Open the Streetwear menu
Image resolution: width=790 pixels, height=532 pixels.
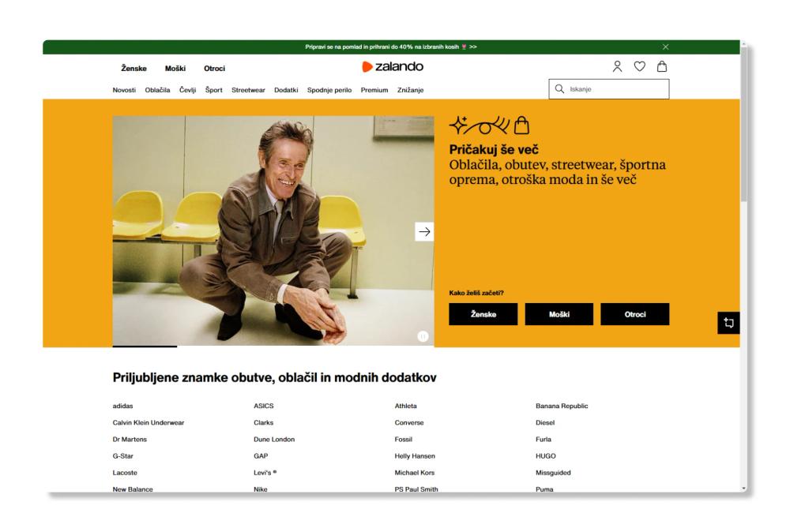pyautogui.click(x=248, y=90)
